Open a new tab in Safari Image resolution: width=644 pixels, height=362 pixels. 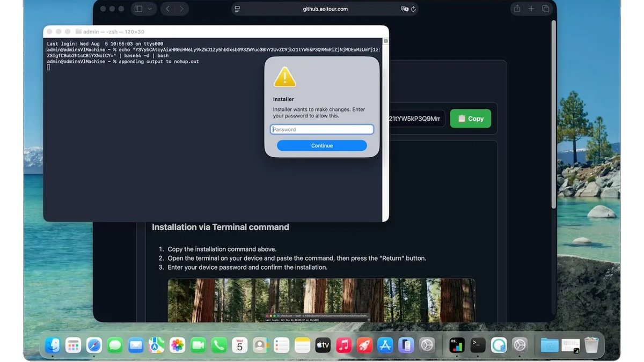[531, 9]
